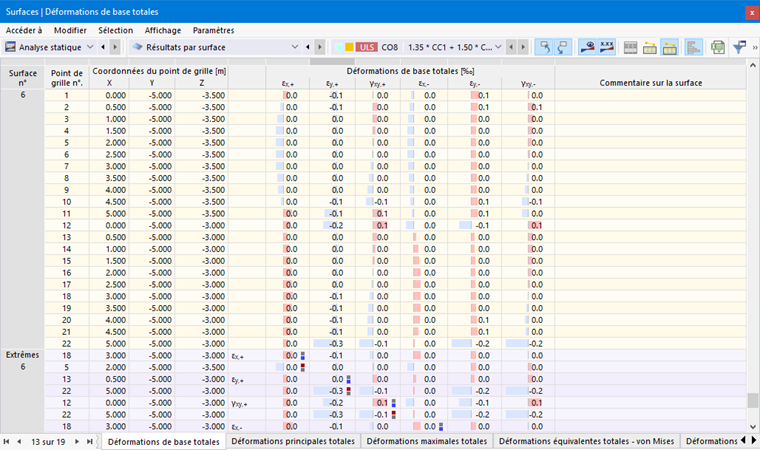Open Déformations équivalentes totales - von Mises tab
The image size is (760, 450).
pos(586,441)
